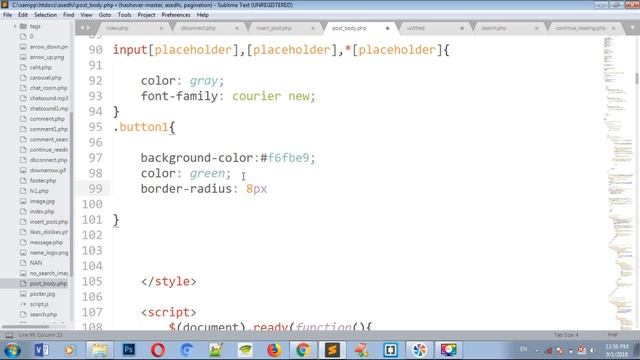The height and width of the screenshot is (360, 640).
Task: Open script.js in sidebar
Action: (39, 304)
